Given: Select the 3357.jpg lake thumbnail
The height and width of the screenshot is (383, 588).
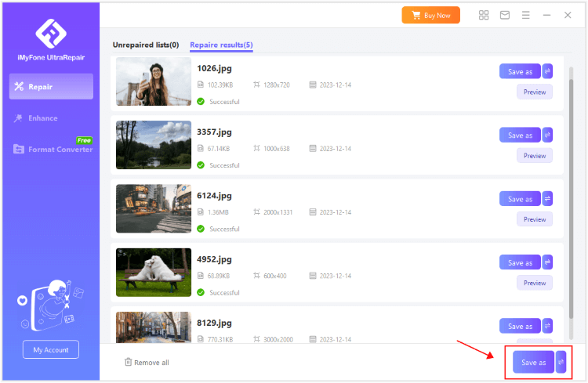Looking at the screenshot, I should coord(154,145).
